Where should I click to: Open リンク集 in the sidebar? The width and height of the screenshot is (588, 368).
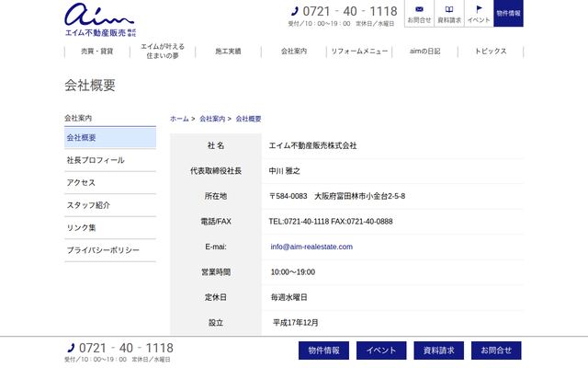click(x=110, y=228)
